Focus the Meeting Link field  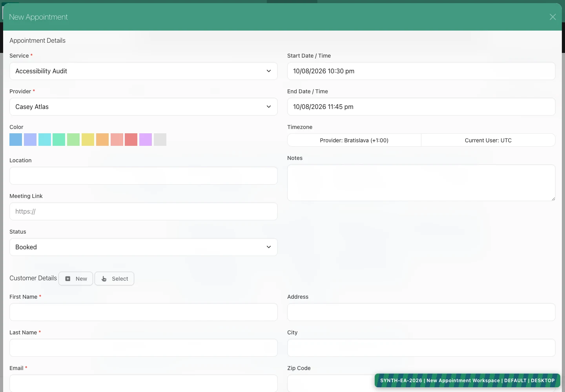click(x=144, y=211)
